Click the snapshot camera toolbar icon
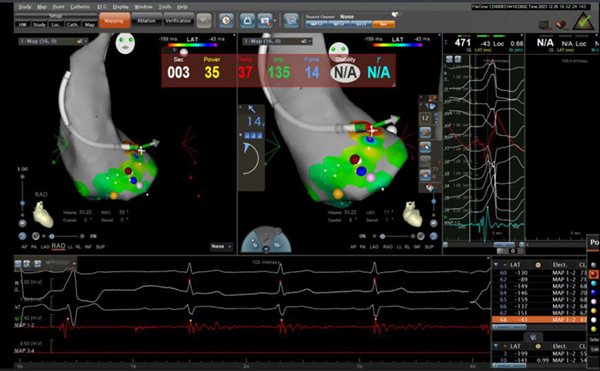Image resolution: width=600 pixels, height=371 pixels. pos(265,20)
